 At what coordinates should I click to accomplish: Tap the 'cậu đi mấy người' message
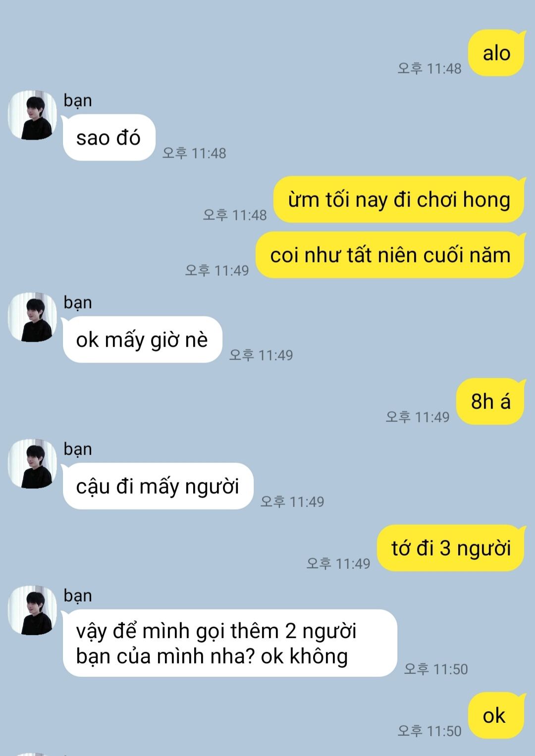coord(158,486)
